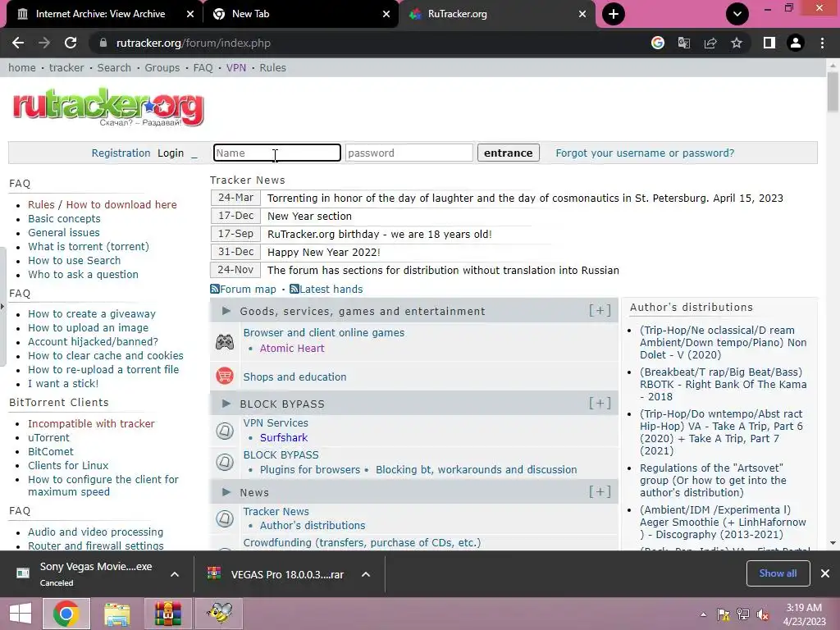Click the Google account icon in address bar
This screenshot has height=630, width=840.
(x=658, y=43)
